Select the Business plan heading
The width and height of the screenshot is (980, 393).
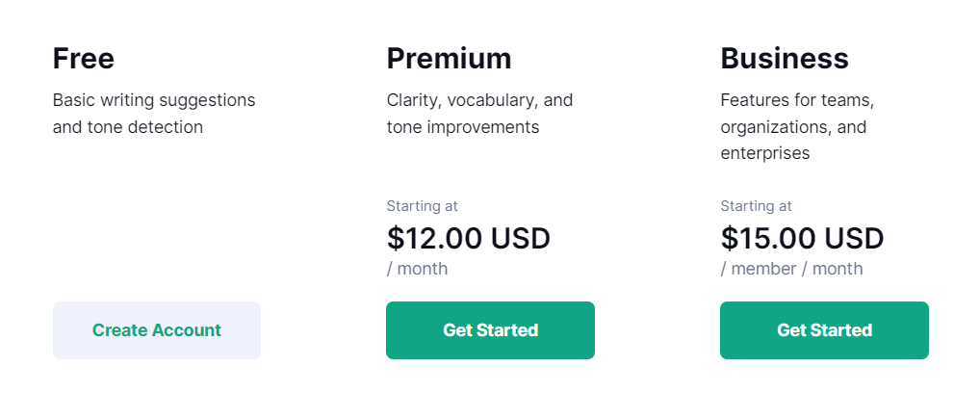tap(784, 59)
